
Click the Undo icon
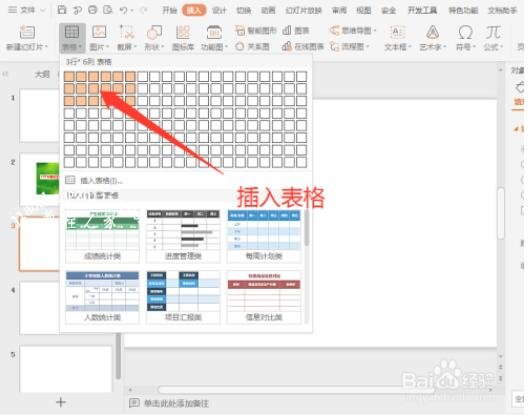point(123,10)
